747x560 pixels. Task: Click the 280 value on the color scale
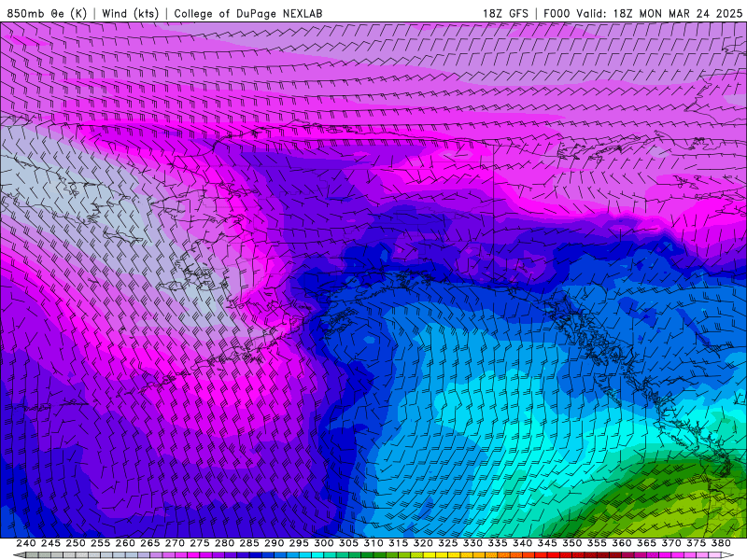[224, 543]
